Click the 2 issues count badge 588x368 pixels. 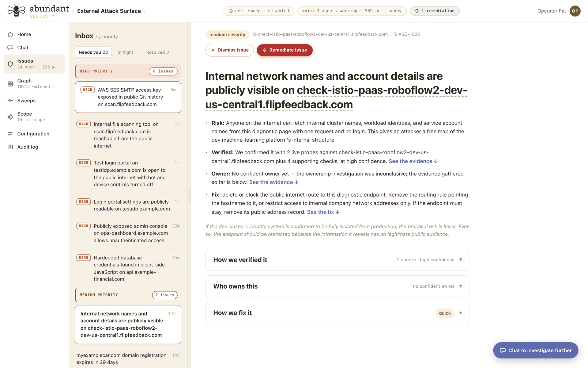coord(165,295)
